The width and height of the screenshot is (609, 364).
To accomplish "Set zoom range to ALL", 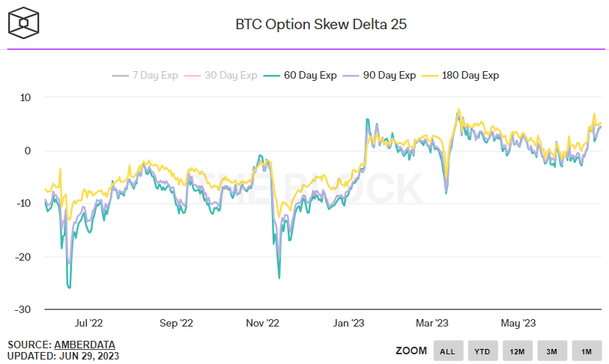I will click(448, 351).
